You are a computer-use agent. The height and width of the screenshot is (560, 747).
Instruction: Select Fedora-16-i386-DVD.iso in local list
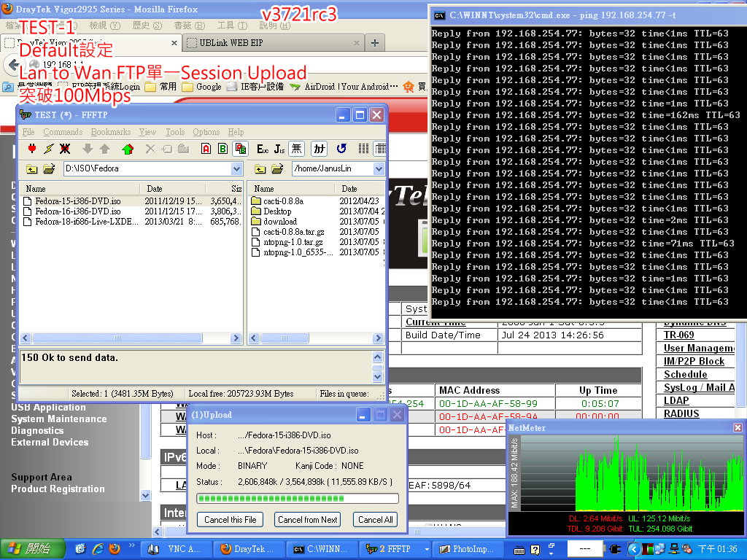coord(77,211)
